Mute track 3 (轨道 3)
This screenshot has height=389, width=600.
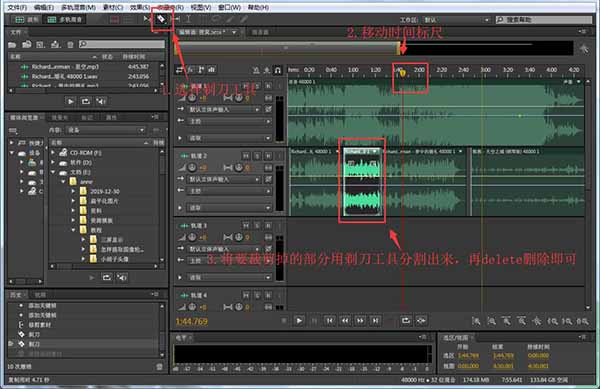click(x=246, y=225)
